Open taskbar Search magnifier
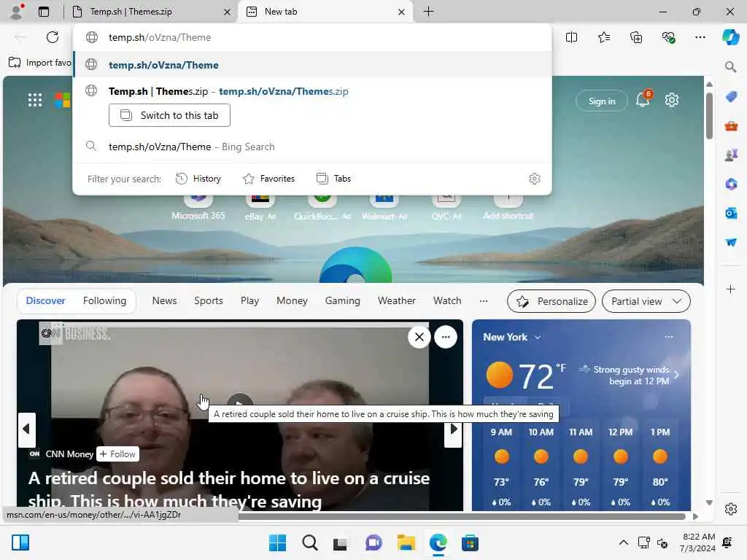Viewport: 747px width, 560px height. 309,542
